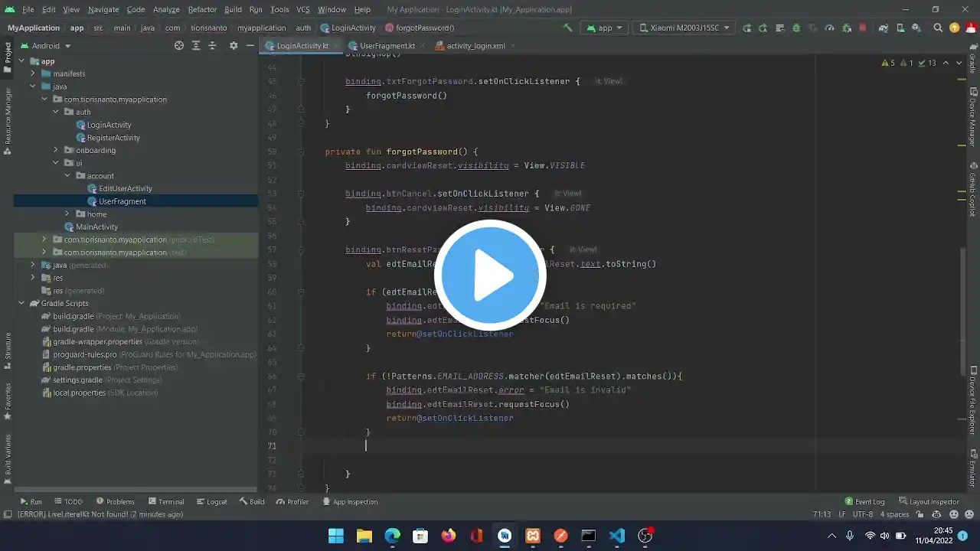Open the Xiaomi device selector dropdown

pyautogui.click(x=684, y=28)
